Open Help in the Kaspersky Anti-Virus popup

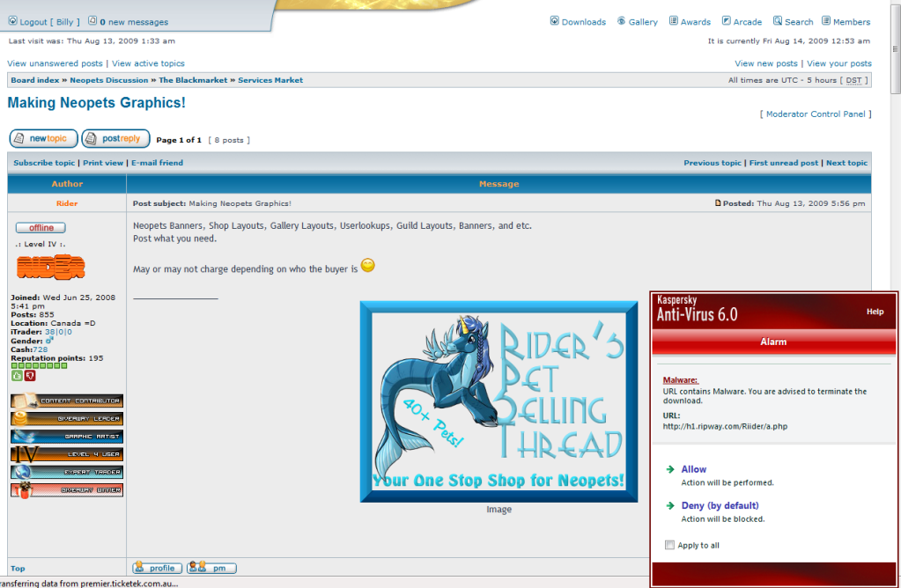click(x=875, y=312)
